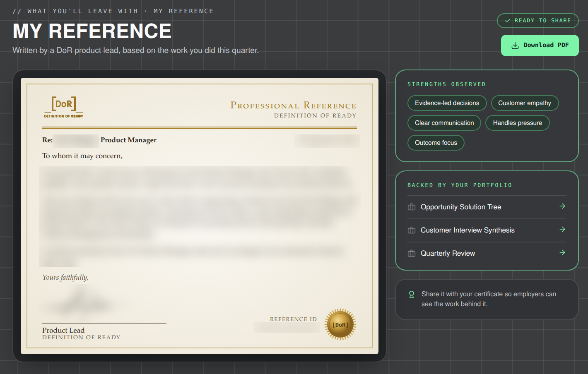Select the Customer empathy strength tag
This screenshot has width=588, height=374.
click(x=525, y=103)
